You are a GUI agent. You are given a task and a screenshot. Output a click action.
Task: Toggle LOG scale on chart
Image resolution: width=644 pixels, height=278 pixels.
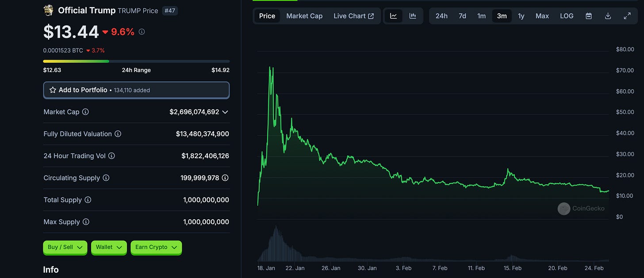point(567,16)
